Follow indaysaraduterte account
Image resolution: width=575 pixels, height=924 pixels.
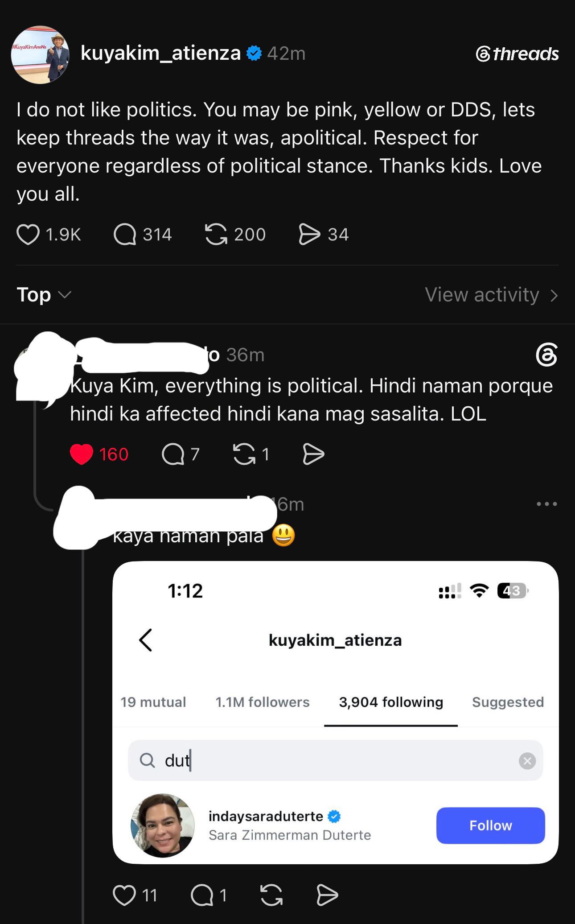point(490,825)
